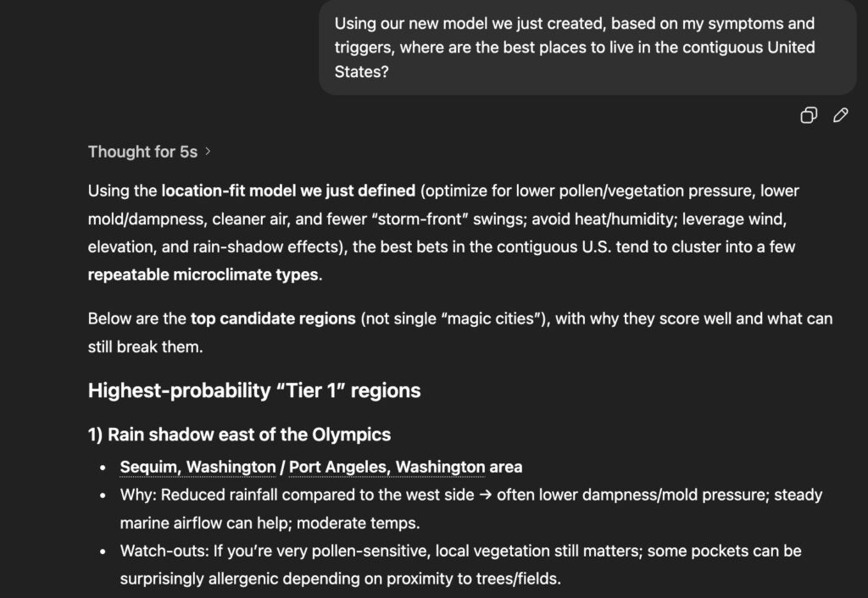The width and height of the screenshot is (868, 598).
Task: Click the bold "top candidate regions" text
Action: tap(273, 318)
